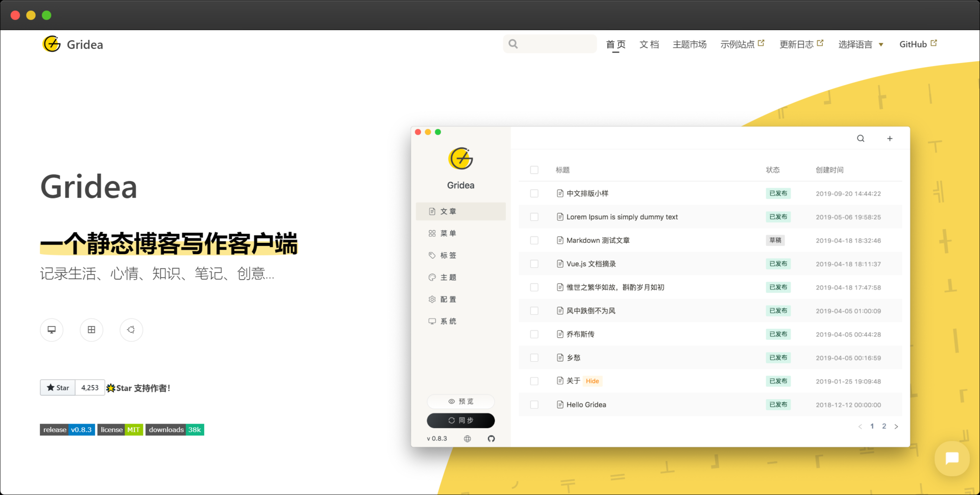The image size is (980, 495).
Task: Click the 4,253 star count
Action: pyautogui.click(x=90, y=388)
